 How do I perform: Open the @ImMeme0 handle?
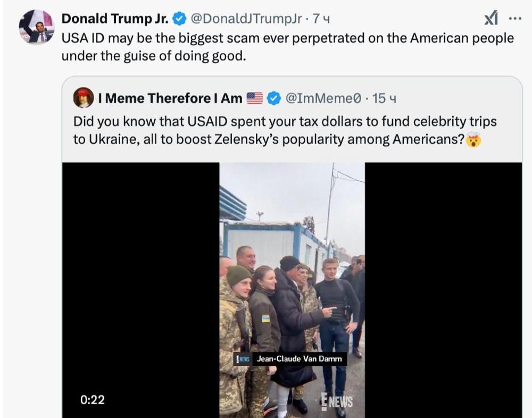[323, 98]
